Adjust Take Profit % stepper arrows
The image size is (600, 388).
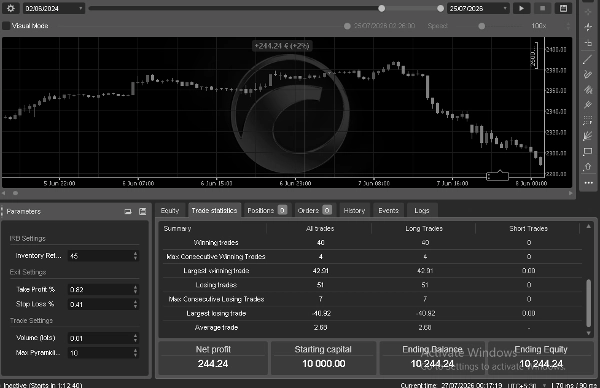[135, 290]
